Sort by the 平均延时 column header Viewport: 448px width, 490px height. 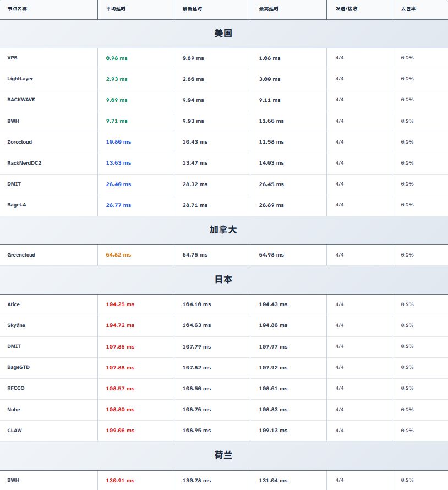coord(116,9)
